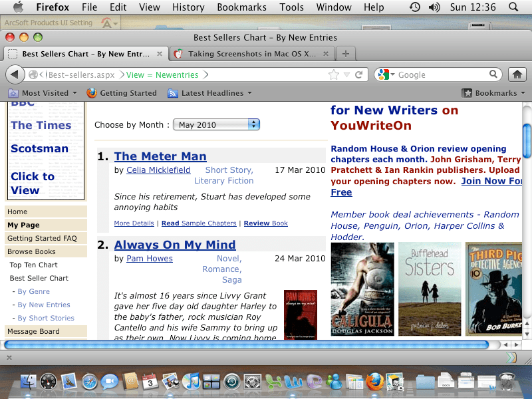This screenshot has height=399, width=532.
Task: Reload the page with the refresh icon
Action: 359,74
